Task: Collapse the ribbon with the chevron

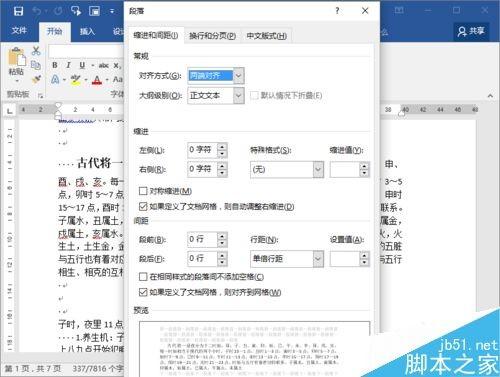Action: pyautogui.click(x=490, y=96)
